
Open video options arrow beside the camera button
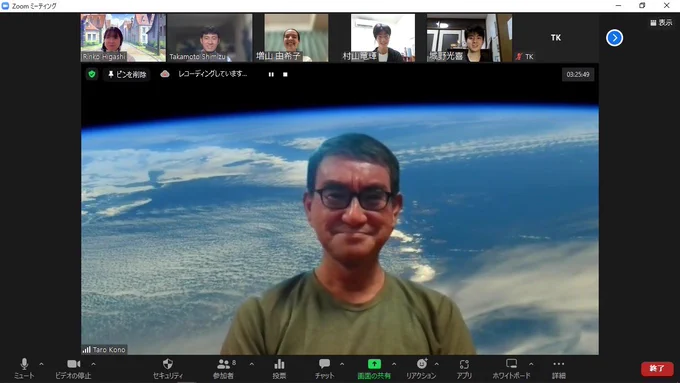pos(93,364)
